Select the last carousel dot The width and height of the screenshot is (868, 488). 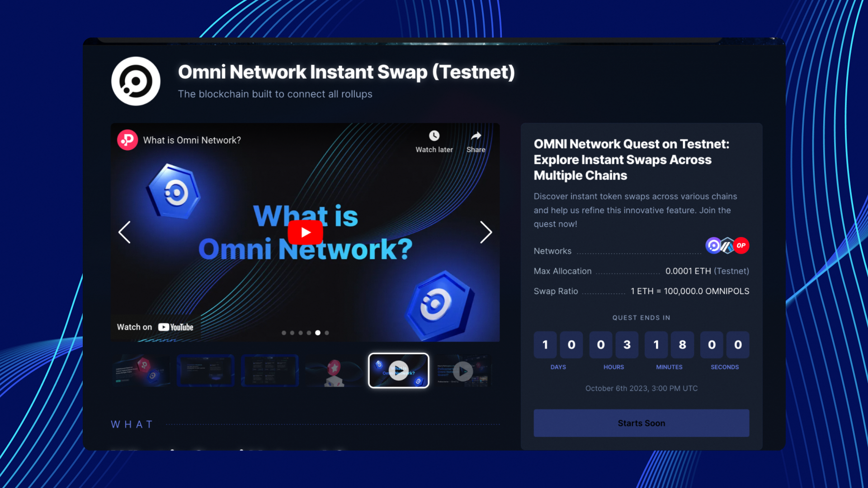click(x=327, y=333)
